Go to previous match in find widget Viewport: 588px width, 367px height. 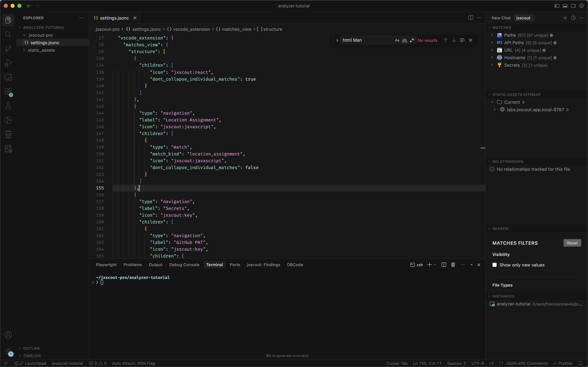pyautogui.click(x=445, y=40)
